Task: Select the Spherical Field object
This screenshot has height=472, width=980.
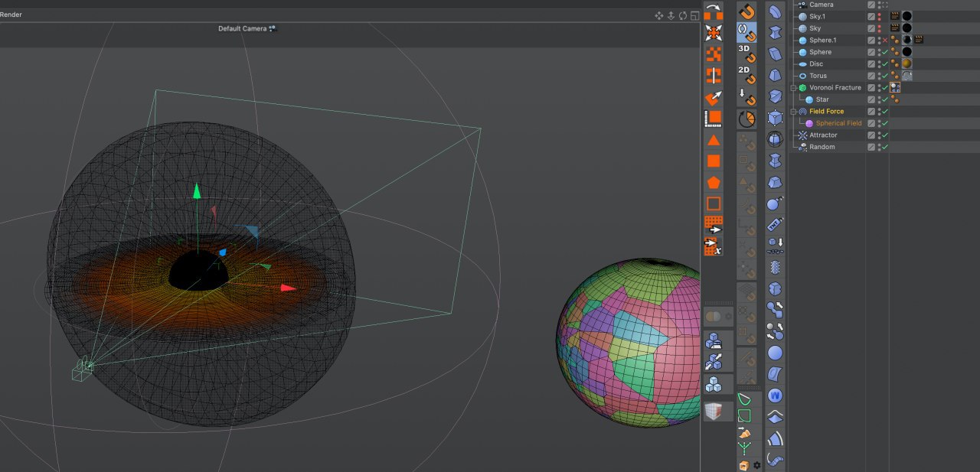Action: coord(838,123)
